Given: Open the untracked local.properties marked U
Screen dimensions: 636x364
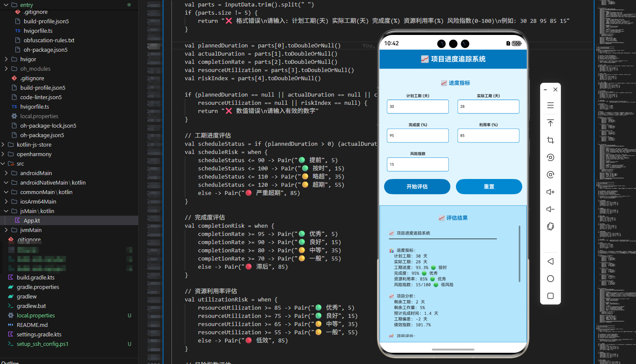Looking at the screenshot, I should (x=36, y=315).
